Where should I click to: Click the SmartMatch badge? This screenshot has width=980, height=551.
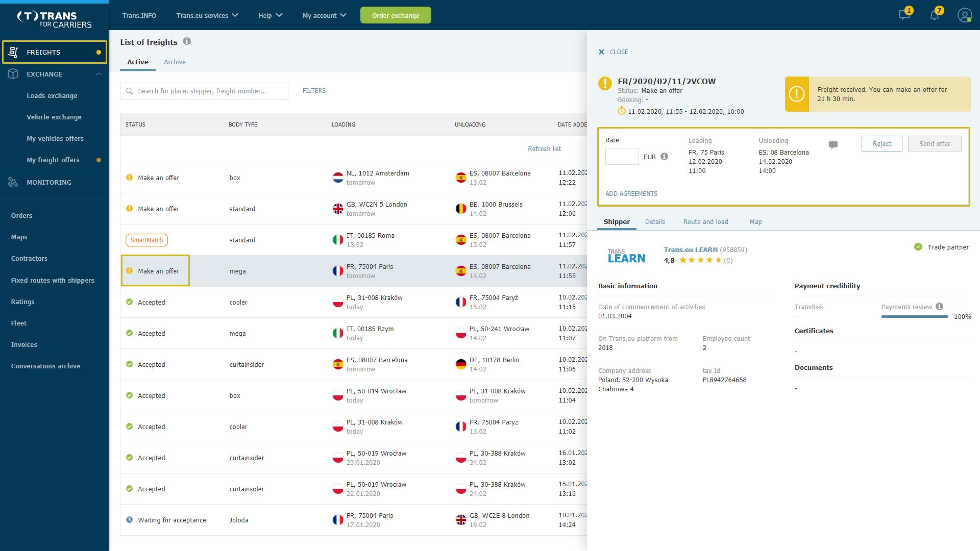pyautogui.click(x=146, y=240)
